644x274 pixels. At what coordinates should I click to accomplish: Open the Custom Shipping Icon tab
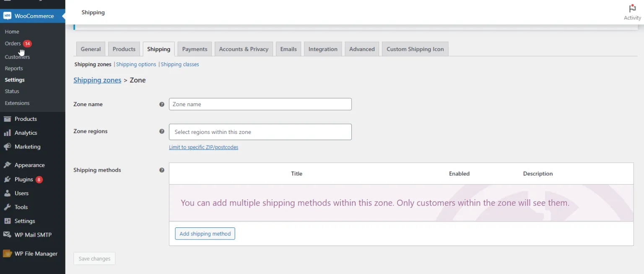point(415,49)
